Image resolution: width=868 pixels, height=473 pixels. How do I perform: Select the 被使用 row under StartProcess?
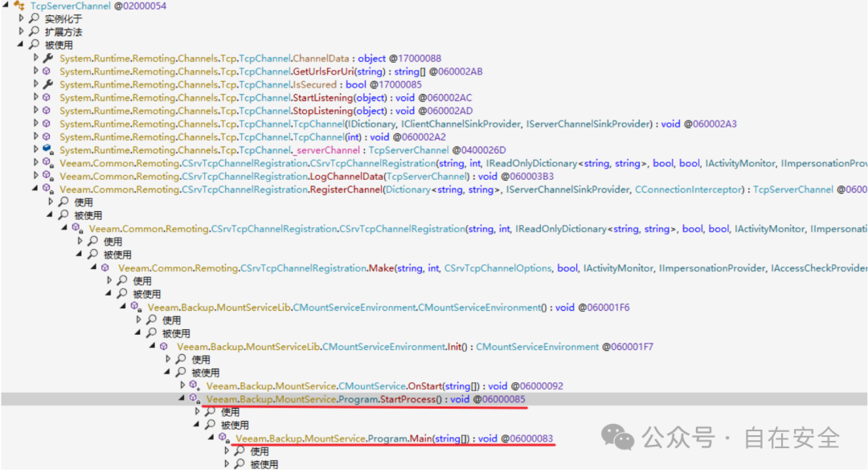point(235,425)
